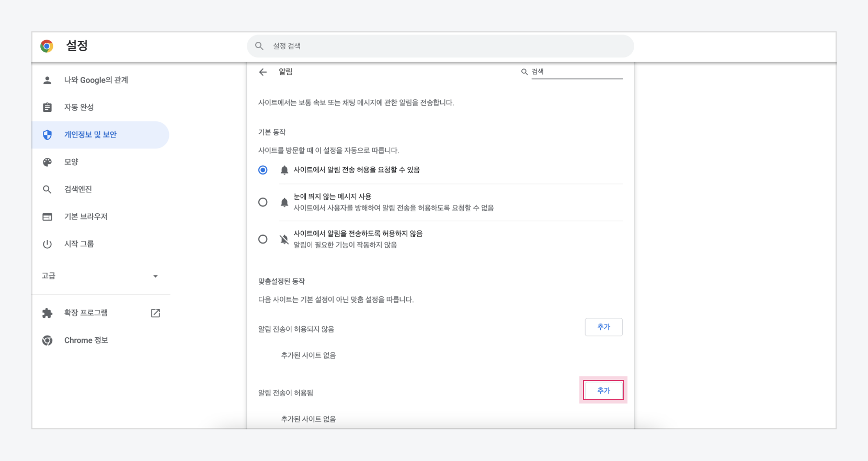Expand the 고급 section arrow
Viewport: 868px width, 461px height.
[x=155, y=276]
